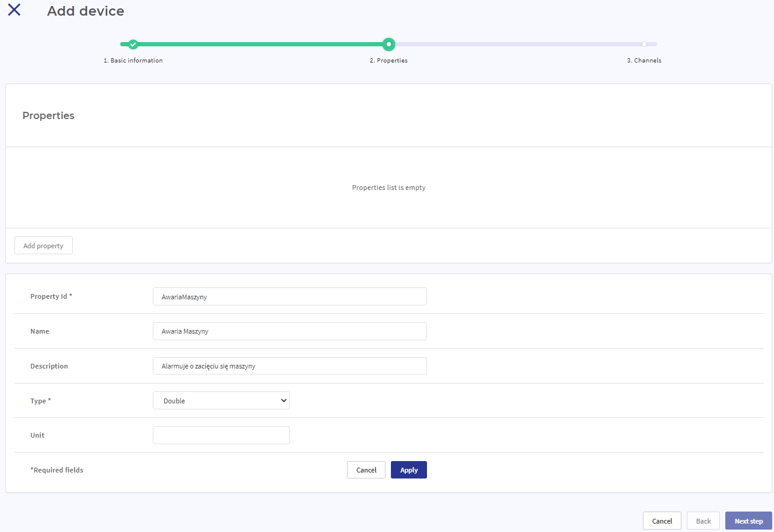The width and height of the screenshot is (774, 532).
Task: Click the 'Unit' field label
Action: 37,435
